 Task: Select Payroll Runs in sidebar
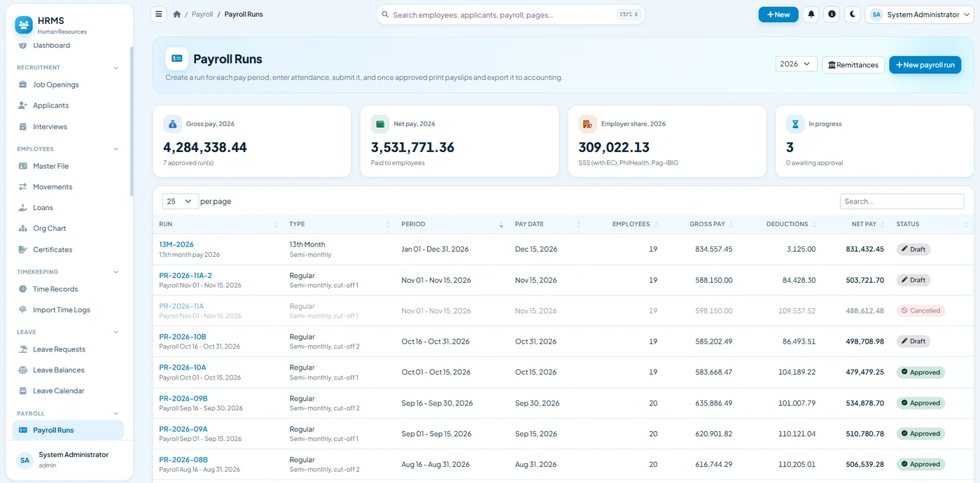(x=68, y=430)
